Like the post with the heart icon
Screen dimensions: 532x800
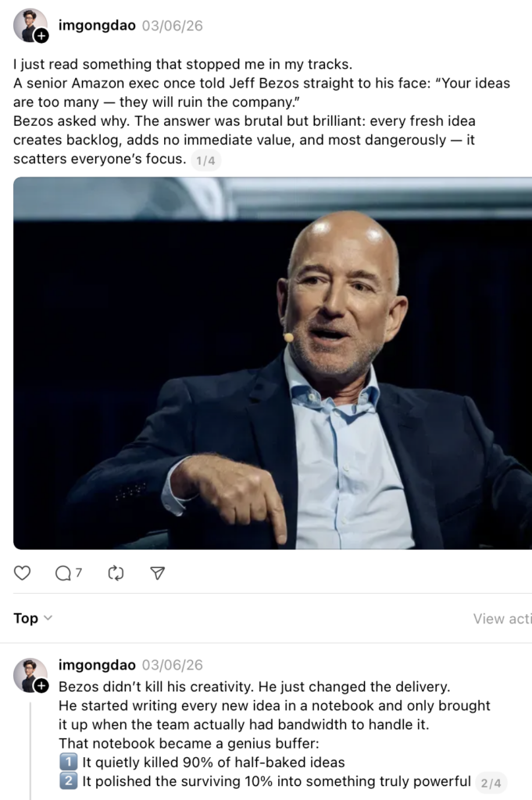(22, 573)
